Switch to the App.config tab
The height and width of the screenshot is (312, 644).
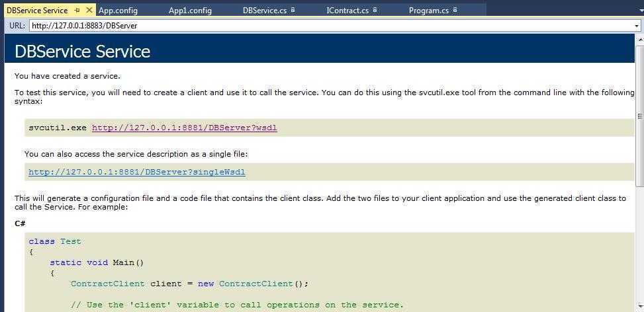click(x=118, y=11)
